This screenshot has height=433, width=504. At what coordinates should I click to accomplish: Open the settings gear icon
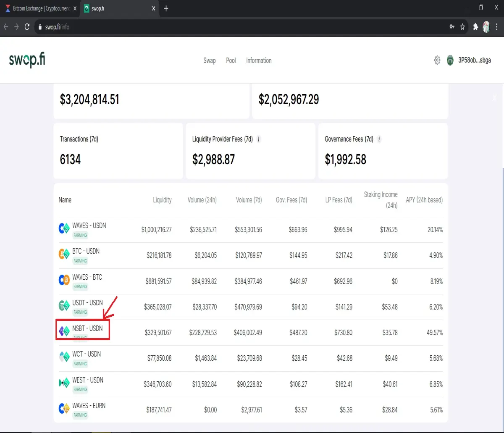(437, 60)
